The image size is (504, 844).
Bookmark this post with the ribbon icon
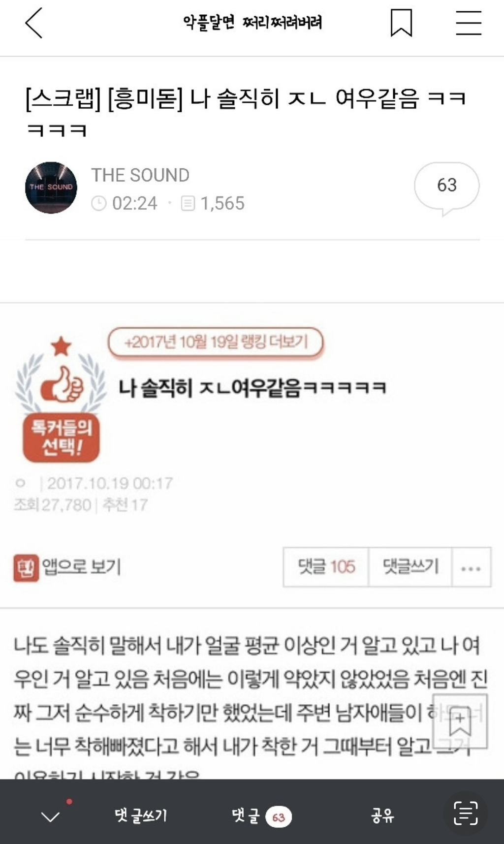pos(401,23)
